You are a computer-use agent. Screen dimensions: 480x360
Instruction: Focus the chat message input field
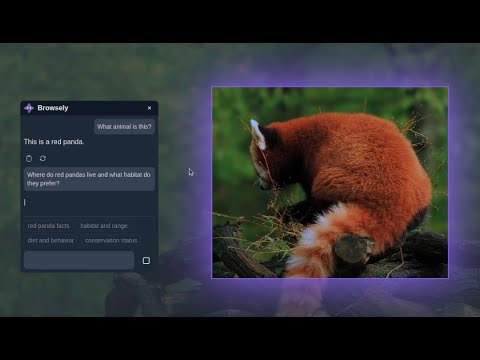[x=79, y=260]
